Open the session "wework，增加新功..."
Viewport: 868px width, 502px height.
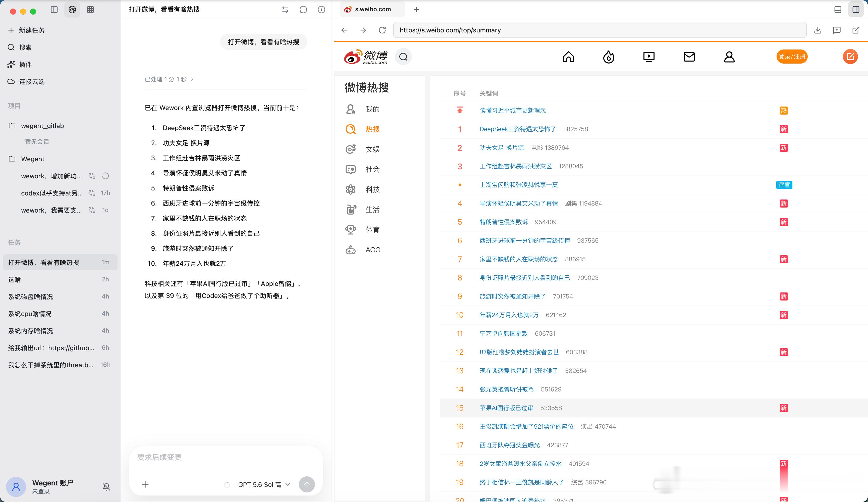[51, 176]
